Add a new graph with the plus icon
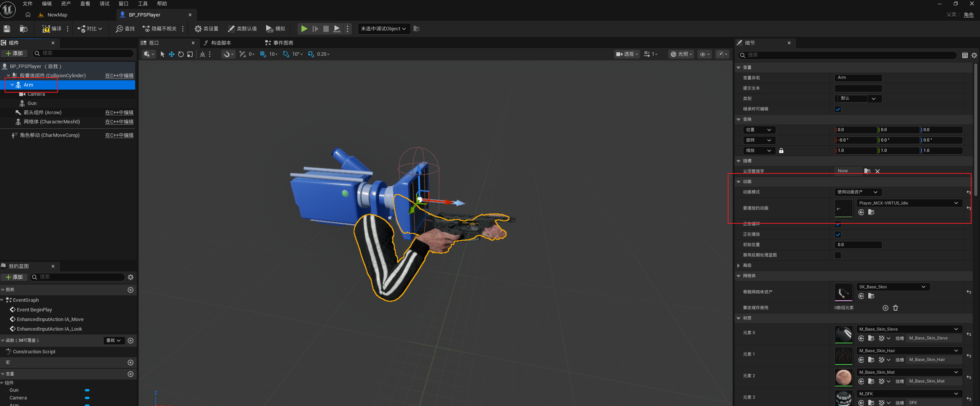 pyautogui.click(x=131, y=290)
